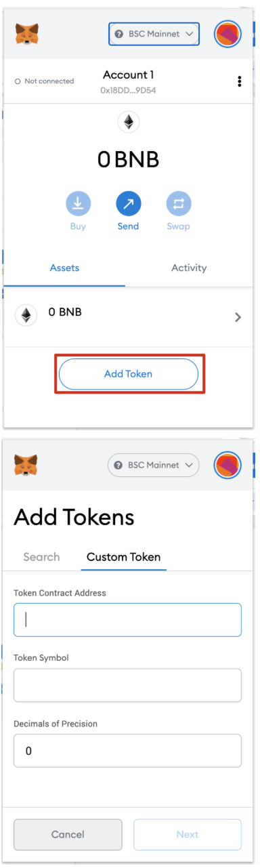
Task: Open account avatar on Add Tokens screen
Action: coord(227,465)
